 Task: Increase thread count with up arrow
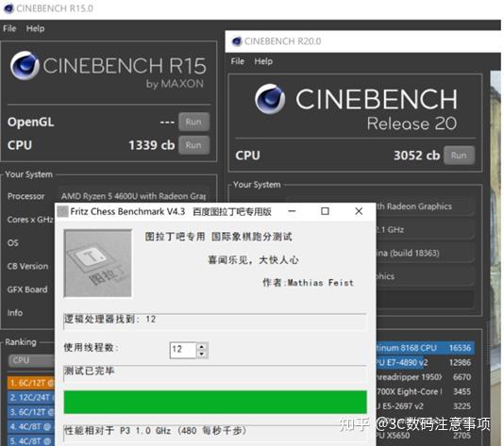pos(202,346)
